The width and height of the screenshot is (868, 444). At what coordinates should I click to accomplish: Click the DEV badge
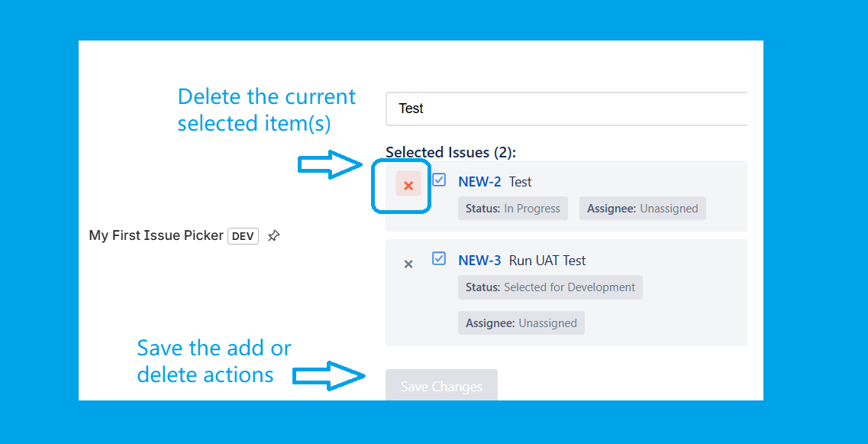243,236
